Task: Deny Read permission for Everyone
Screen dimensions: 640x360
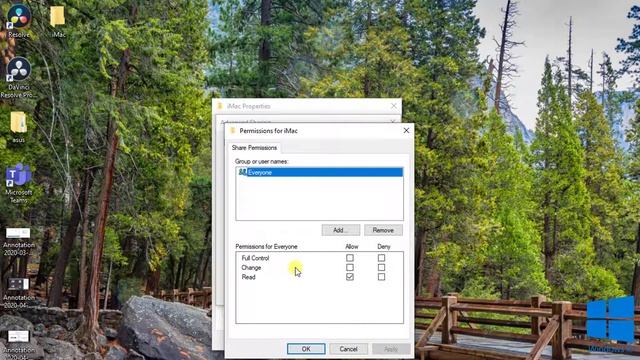Action: click(381, 277)
